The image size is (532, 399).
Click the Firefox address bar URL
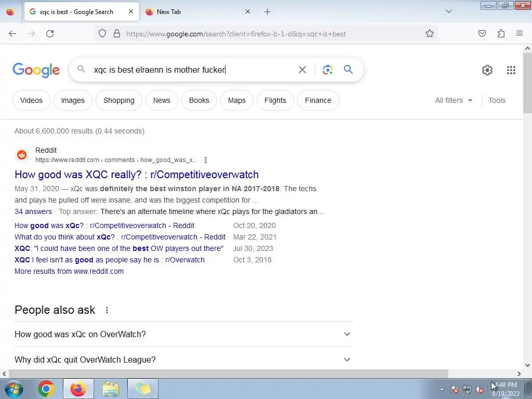click(x=236, y=34)
